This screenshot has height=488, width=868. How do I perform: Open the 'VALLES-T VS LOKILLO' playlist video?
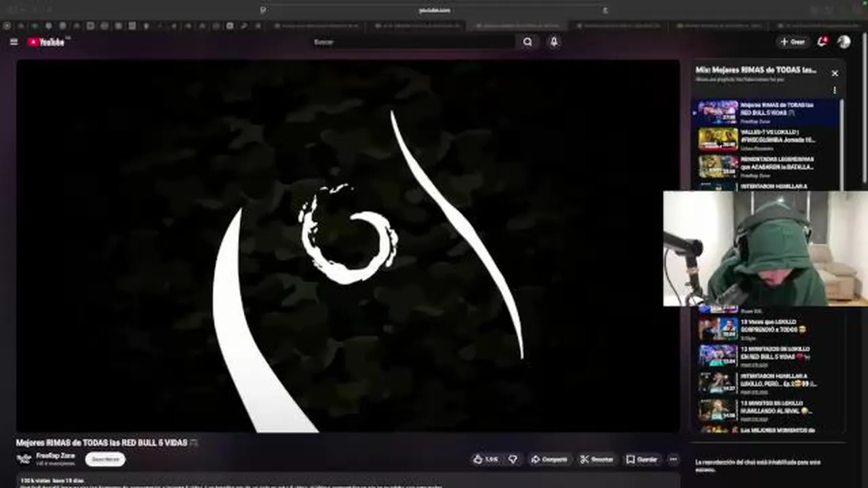coord(766,140)
